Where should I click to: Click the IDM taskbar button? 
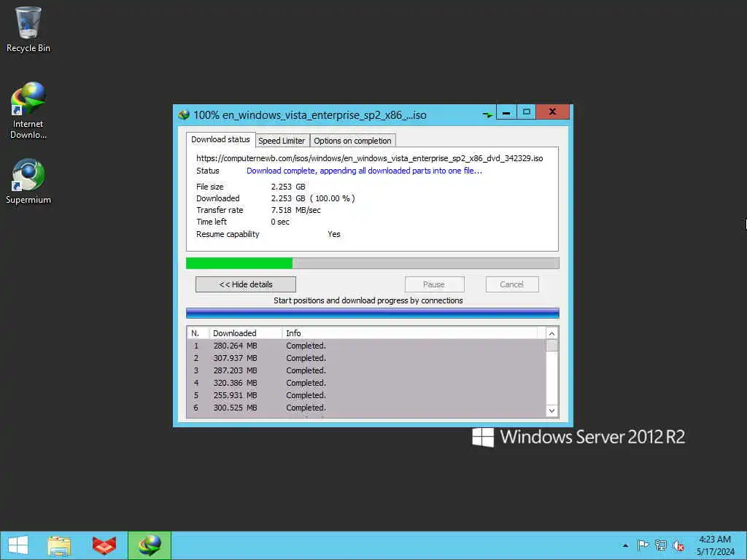(149, 545)
